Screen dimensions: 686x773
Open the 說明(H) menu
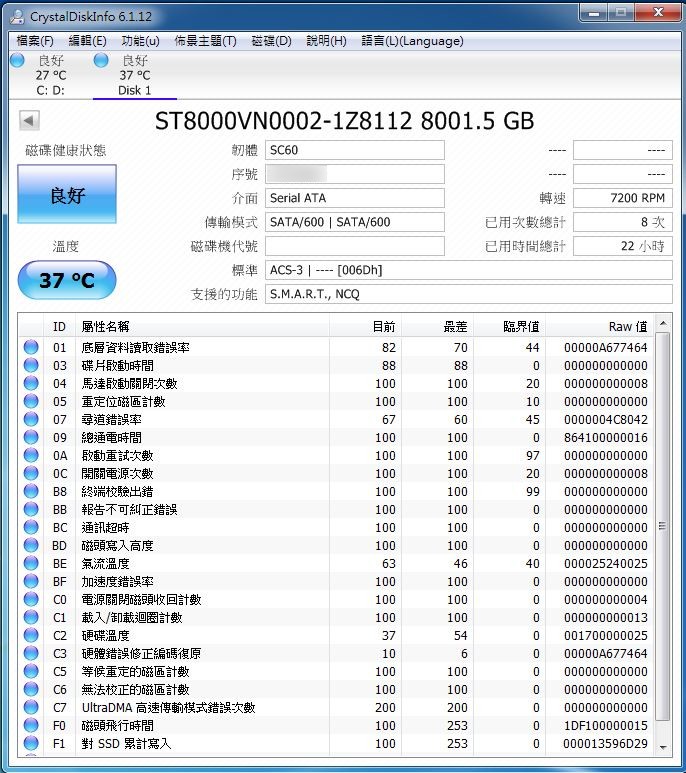pyautogui.click(x=327, y=41)
